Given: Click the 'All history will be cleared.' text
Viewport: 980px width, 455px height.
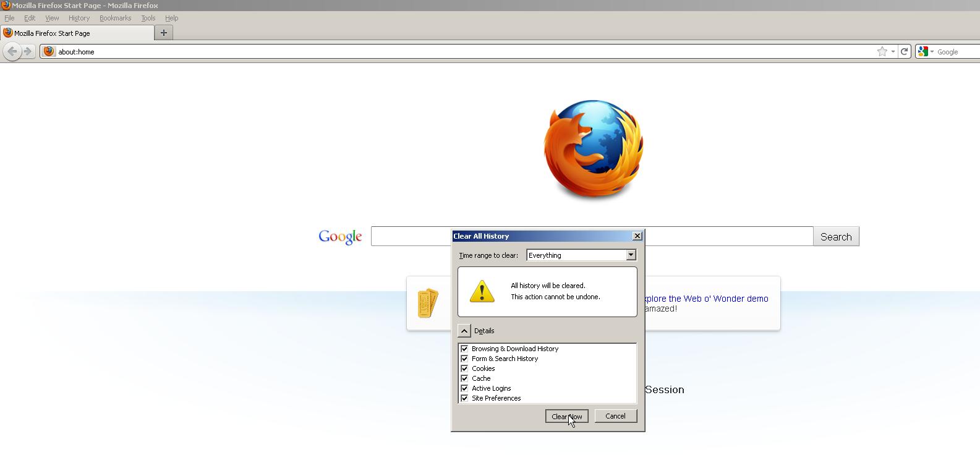Looking at the screenshot, I should [548, 286].
